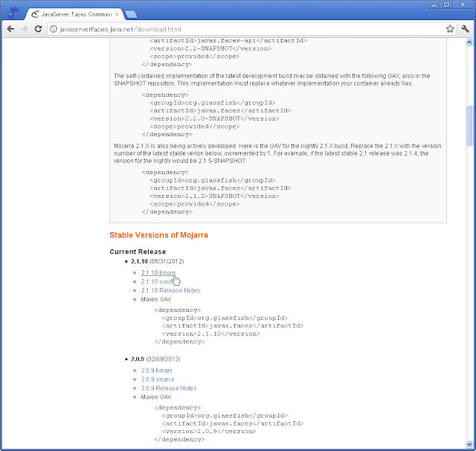Viewport: 476px width, 451px height.
Task: Click the scrollbar down arrow
Action: pos(469,444)
